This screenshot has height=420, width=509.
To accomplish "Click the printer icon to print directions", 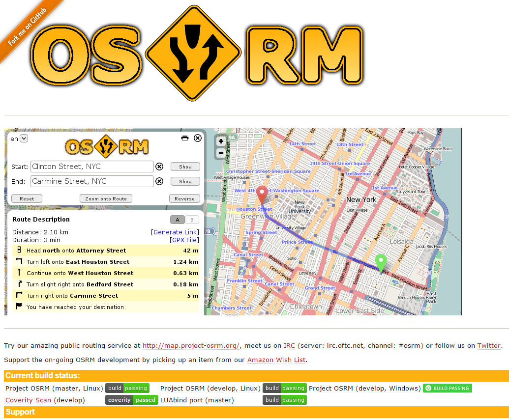I will 185,139.
